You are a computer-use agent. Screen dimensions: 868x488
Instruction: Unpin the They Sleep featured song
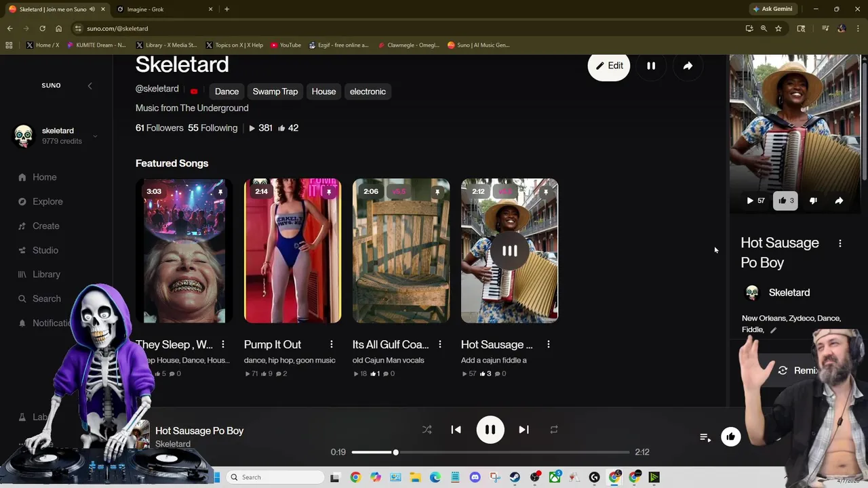[220, 192]
